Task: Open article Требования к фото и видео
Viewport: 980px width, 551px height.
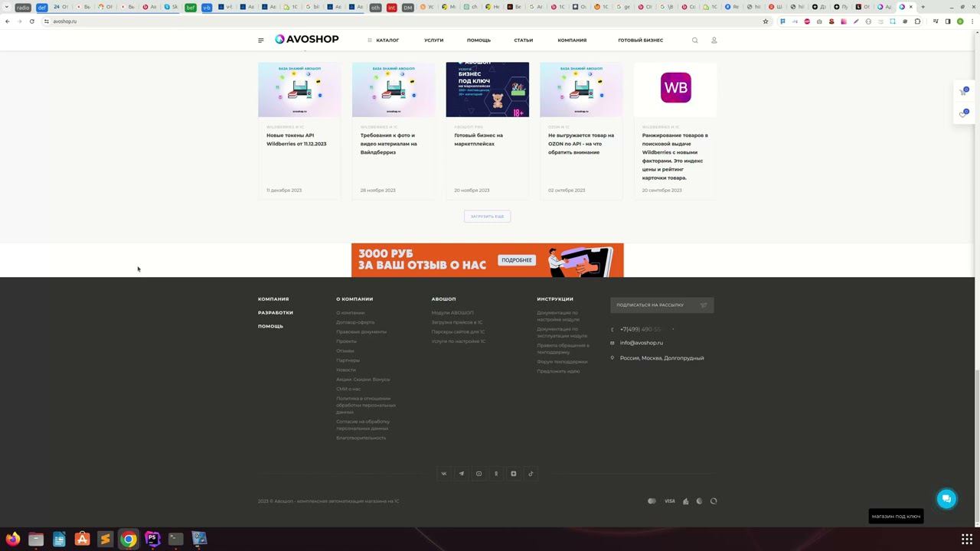Action: [389, 144]
